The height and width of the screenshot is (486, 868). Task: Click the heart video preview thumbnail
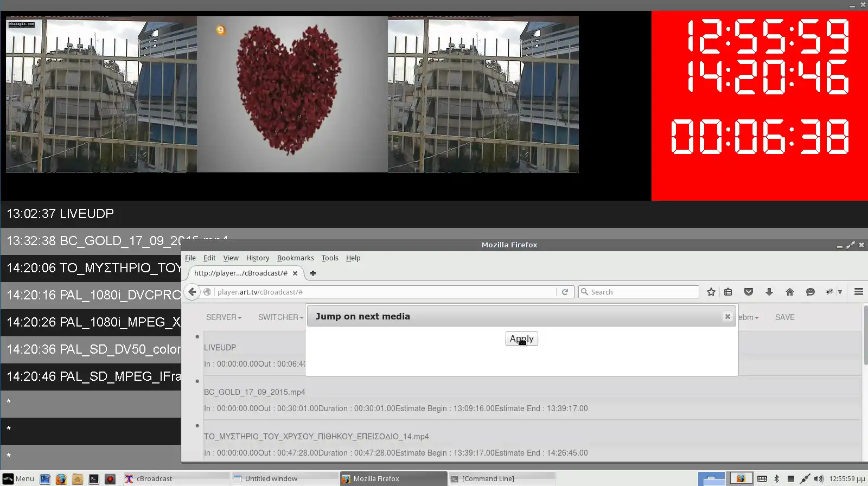click(292, 94)
